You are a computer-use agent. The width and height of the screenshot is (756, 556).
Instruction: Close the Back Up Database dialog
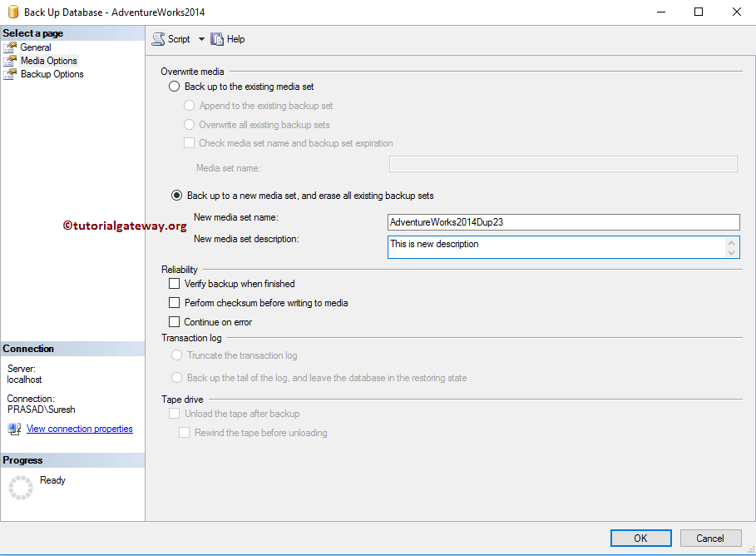click(x=737, y=12)
